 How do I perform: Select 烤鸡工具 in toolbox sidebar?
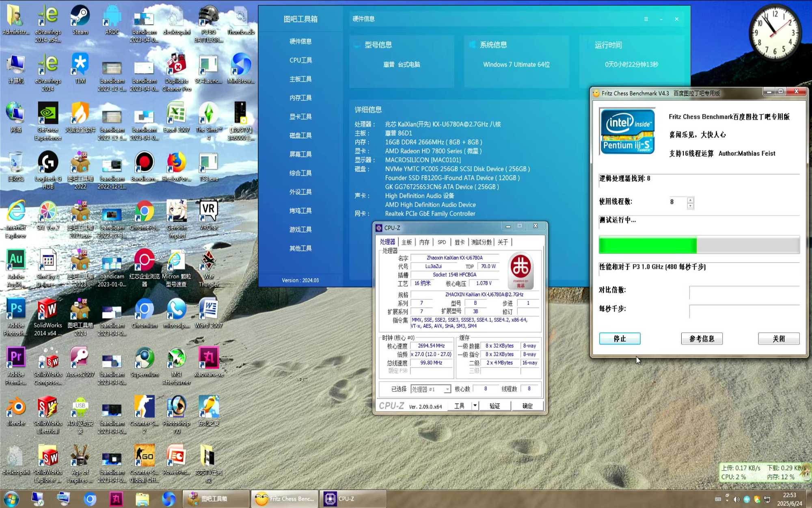tap(300, 211)
